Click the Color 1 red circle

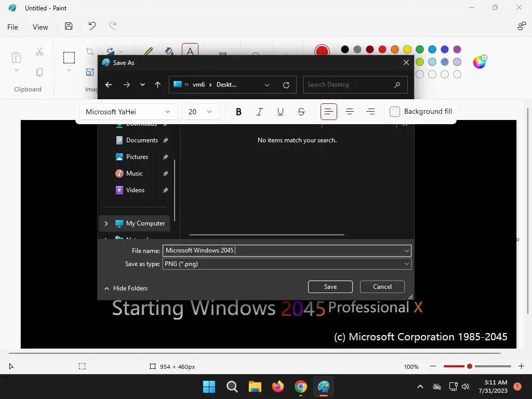point(322,51)
